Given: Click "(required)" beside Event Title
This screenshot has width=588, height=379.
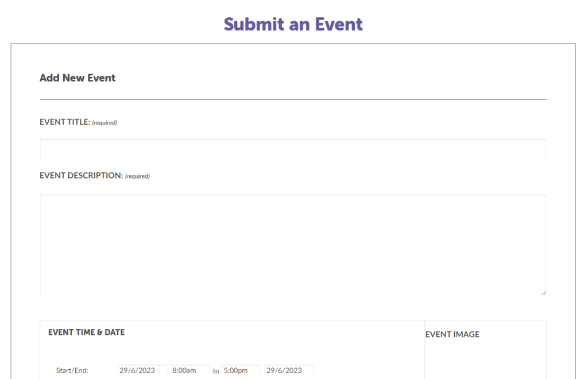Looking at the screenshot, I should pyautogui.click(x=105, y=123).
